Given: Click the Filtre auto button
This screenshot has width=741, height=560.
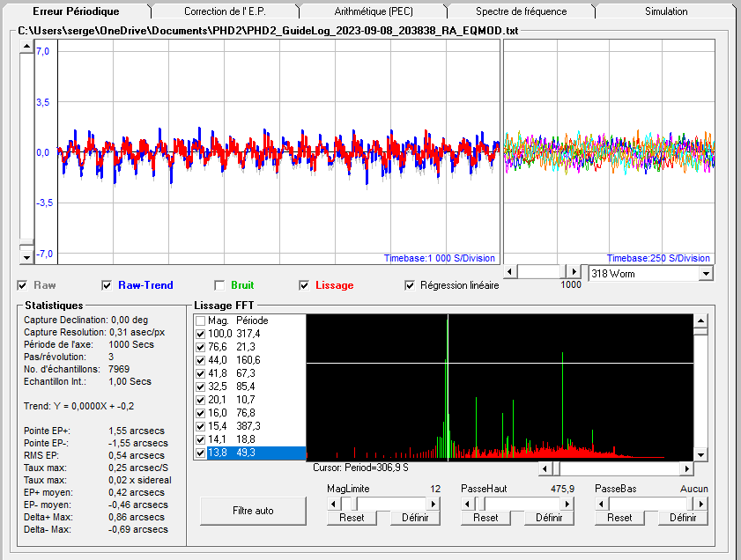Looking at the screenshot, I should click(252, 511).
